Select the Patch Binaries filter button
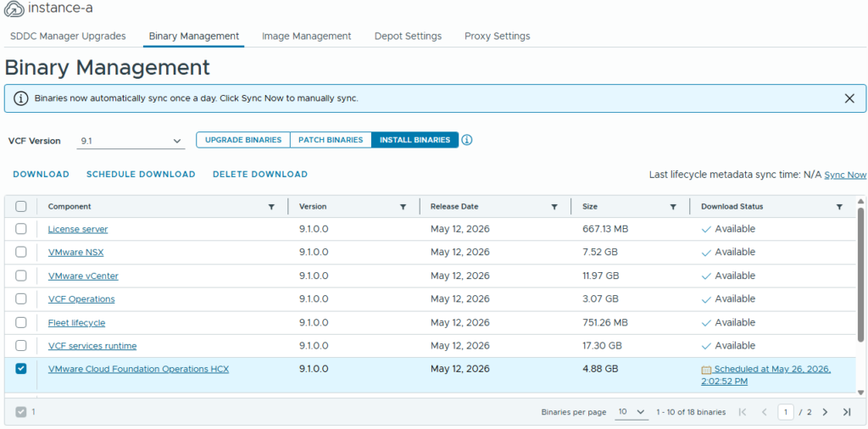Screen dimensions: 868x429 [x=331, y=140]
